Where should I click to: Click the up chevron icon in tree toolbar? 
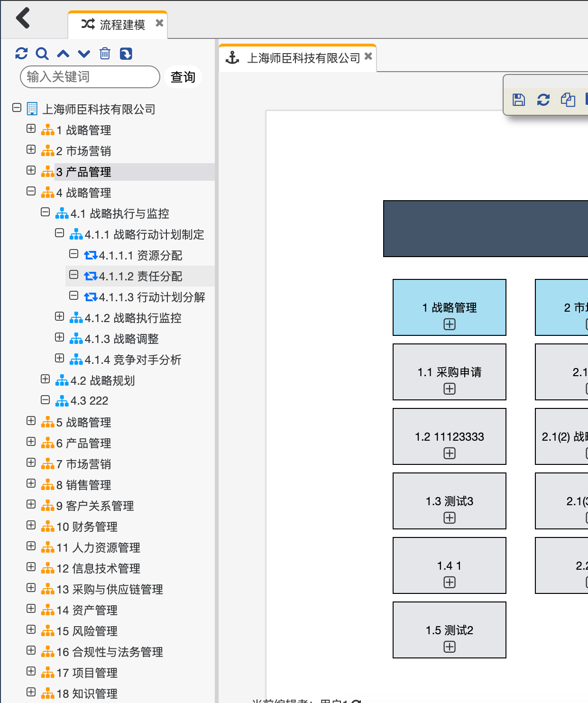coord(63,54)
